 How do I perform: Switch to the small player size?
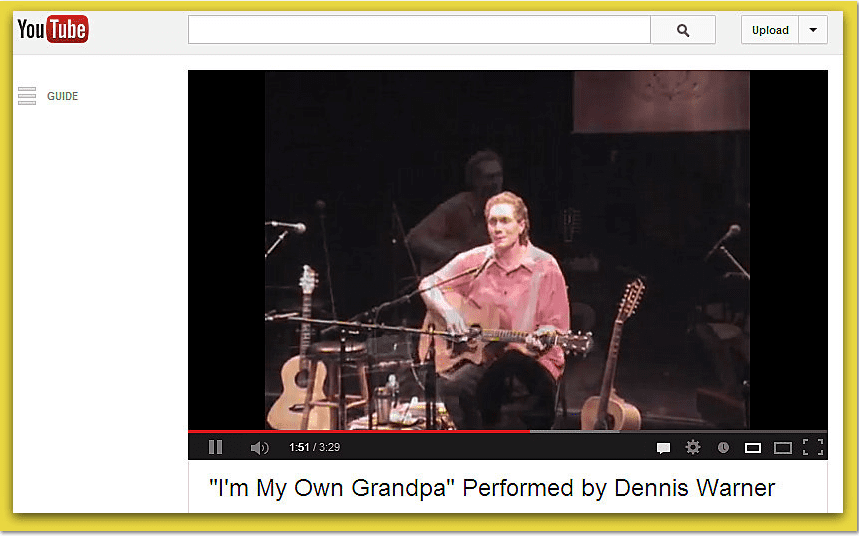pos(753,448)
